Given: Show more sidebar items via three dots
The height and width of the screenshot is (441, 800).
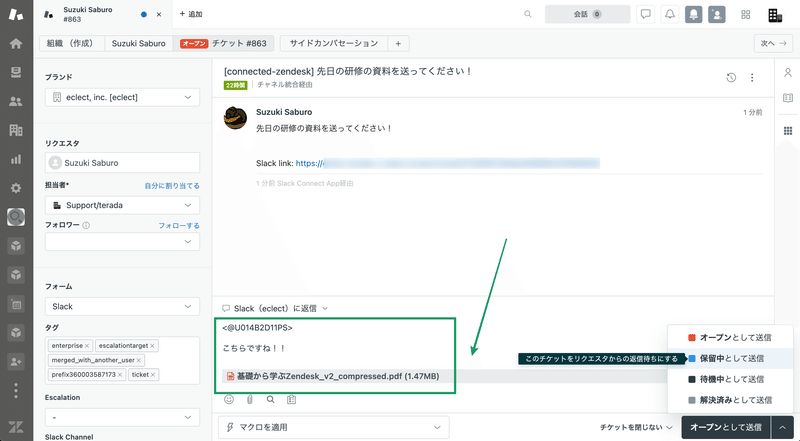Looking at the screenshot, I should [16, 390].
